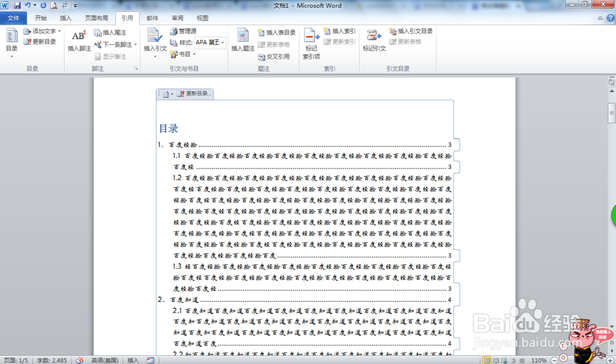Click the macro recording icon in status bar
Image resolution: width=616 pixels, height=364 pixels.
pos(150,360)
